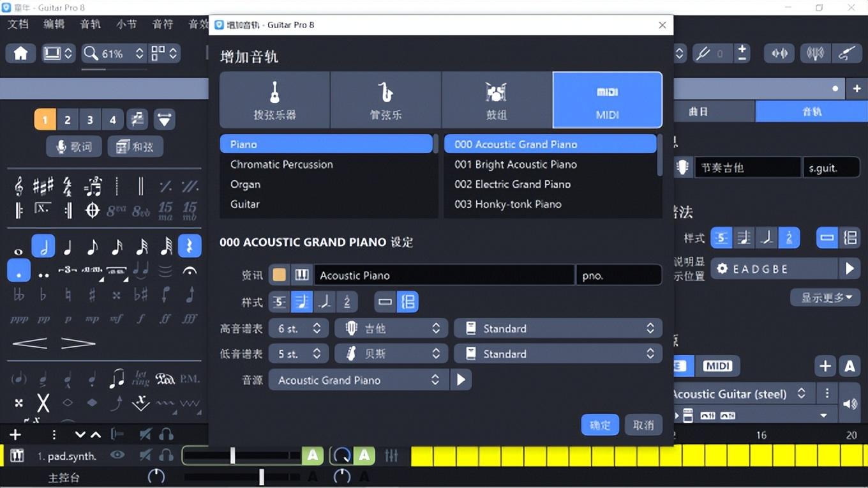Edit the Acoustic Piano name field
The width and height of the screenshot is (868, 488).
tap(444, 275)
